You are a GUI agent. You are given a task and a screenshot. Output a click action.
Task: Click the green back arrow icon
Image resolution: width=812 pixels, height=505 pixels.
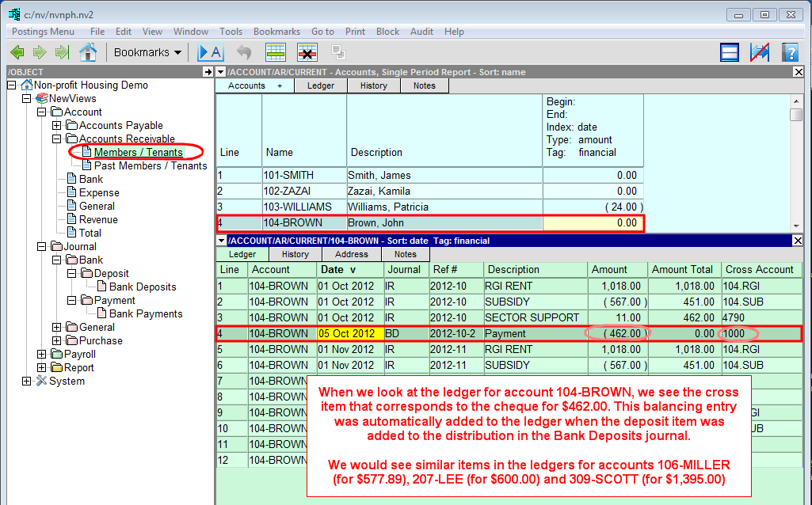tap(17, 52)
